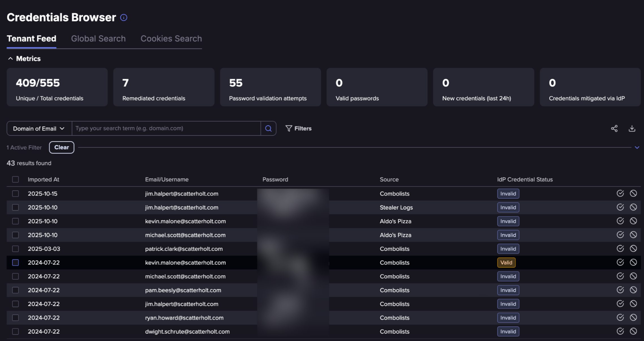The image size is (644, 341).
Task: Switch to the Tenant Feed tab
Action: [31, 39]
